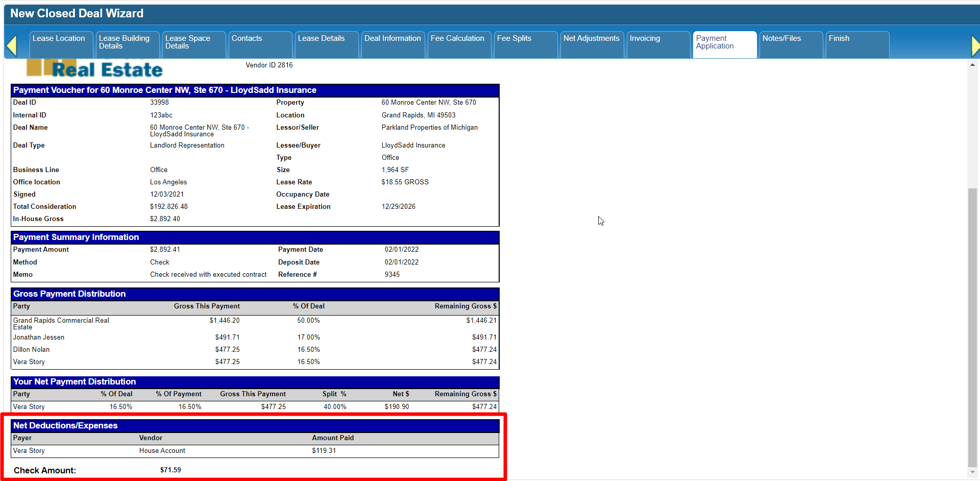Click scrollbar down arrow button
The image size is (980, 481).
(972, 472)
